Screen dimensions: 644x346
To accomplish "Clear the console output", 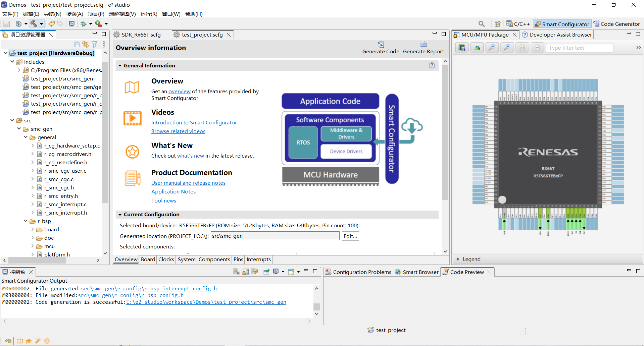I will pyautogui.click(x=236, y=272).
